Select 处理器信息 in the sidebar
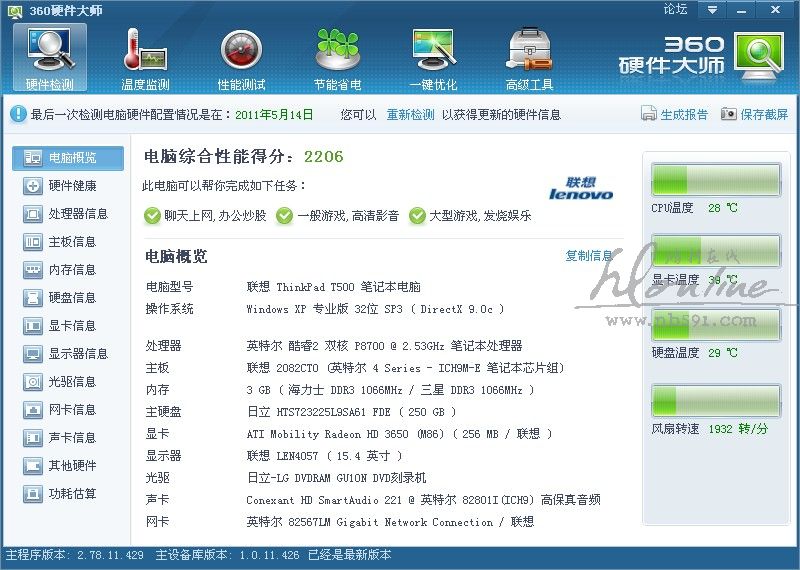Screen dimensions: 800x570 tap(68, 214)
